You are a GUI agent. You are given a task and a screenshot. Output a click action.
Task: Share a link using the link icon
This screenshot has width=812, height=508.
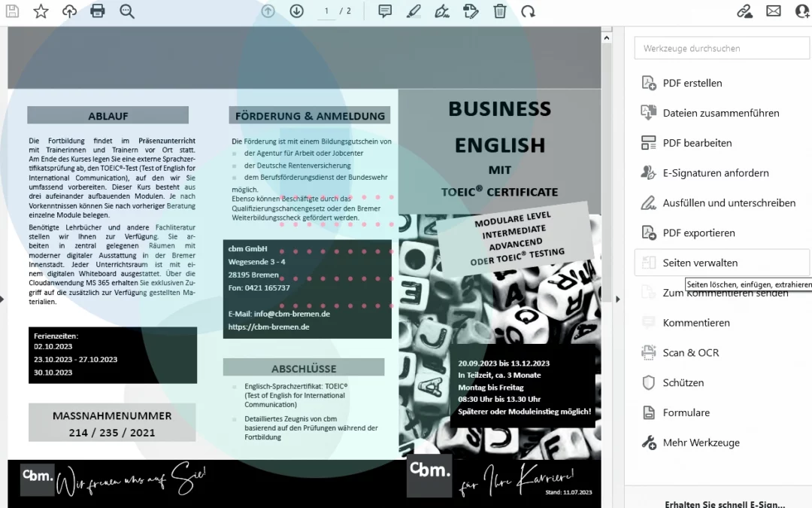[744, 11]
